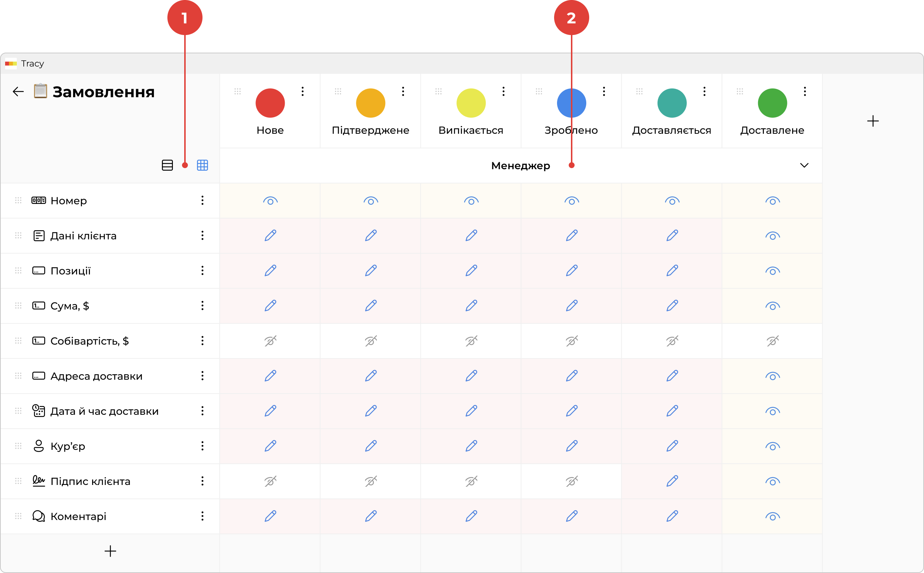
Task: Open three-dot menu for Доставлене status
Action: click(x=804, y=91)
